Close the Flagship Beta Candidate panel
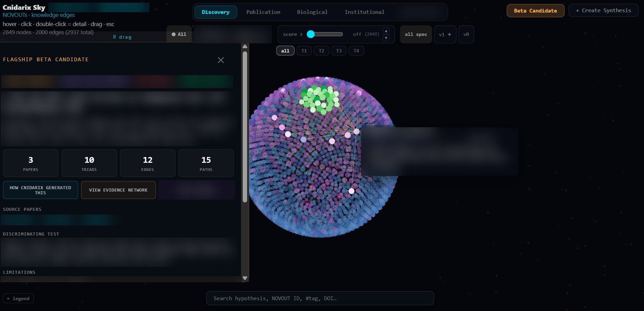 pyautogui.click(x=221, y=60)
